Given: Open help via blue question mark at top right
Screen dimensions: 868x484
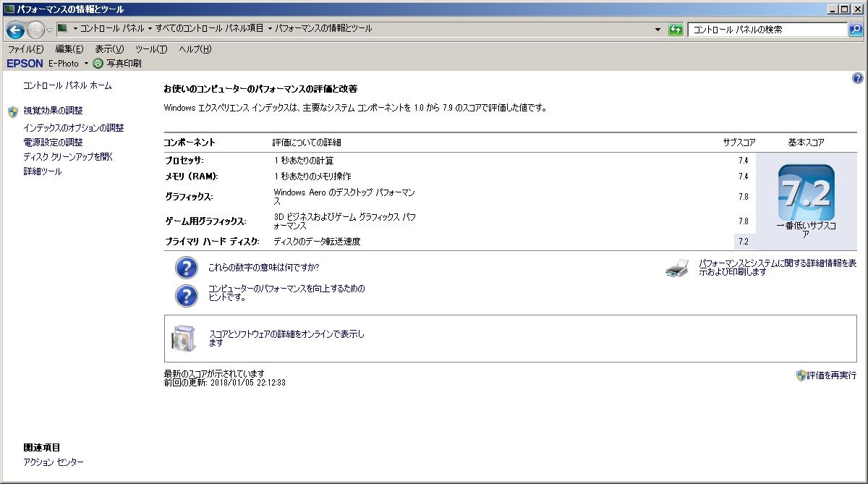Looking at the screenshot, I should [858, 78].
